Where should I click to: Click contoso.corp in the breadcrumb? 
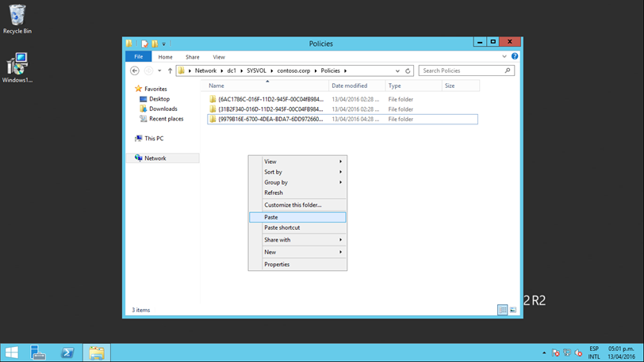pyautogui.click(x=293, y=70)
